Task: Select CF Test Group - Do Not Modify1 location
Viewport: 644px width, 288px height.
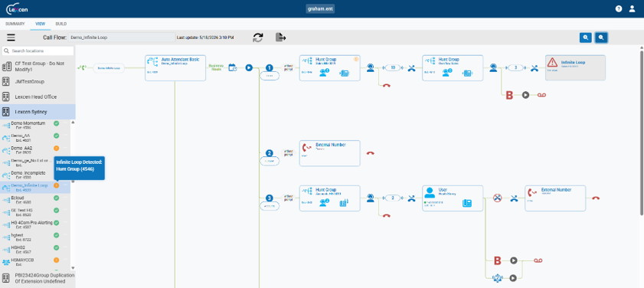Action: pos(38,67)
